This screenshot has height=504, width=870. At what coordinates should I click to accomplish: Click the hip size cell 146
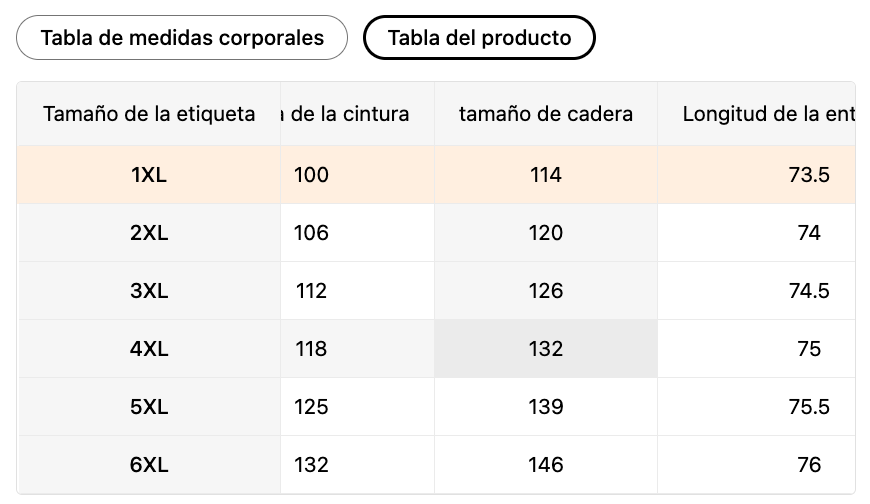tap(546, 465)
